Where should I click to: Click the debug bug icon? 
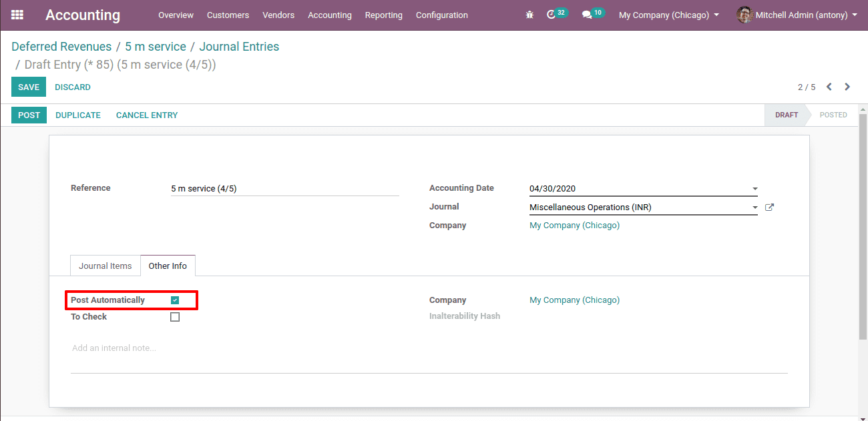click(529, 15)
